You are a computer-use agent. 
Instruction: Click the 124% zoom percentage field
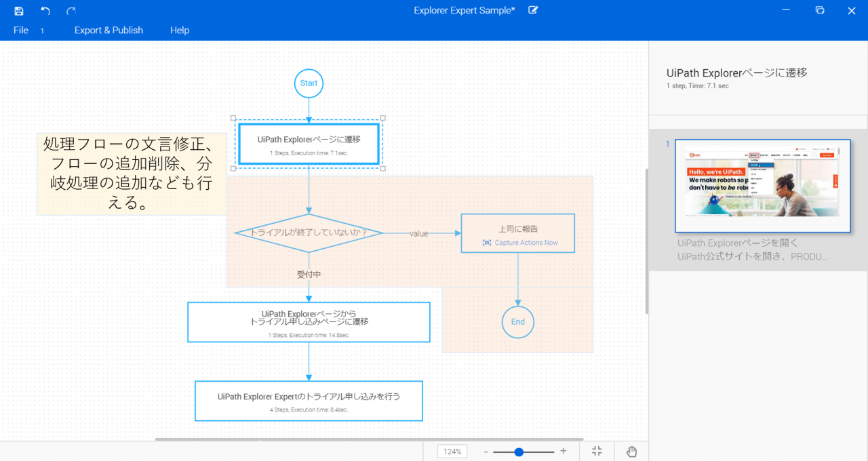tap(452, 452)
